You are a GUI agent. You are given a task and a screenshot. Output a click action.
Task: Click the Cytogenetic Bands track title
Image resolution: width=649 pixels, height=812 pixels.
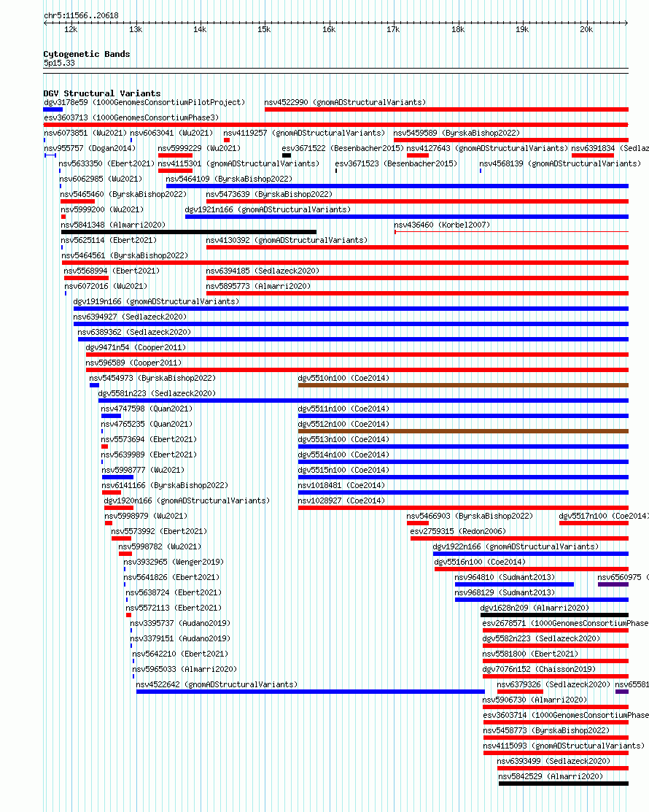(87, 54)
